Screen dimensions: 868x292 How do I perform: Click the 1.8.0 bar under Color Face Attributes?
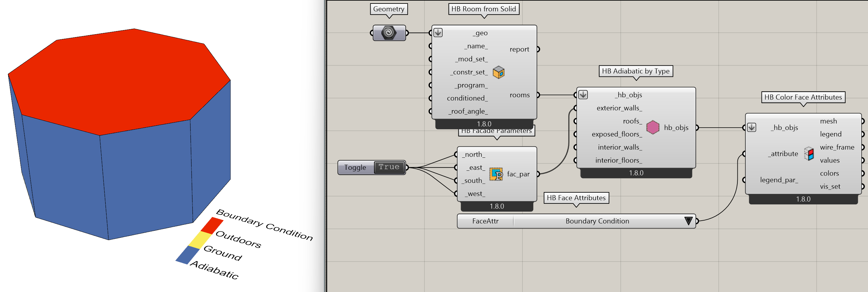pyautogui.click(x=803, y=199)
